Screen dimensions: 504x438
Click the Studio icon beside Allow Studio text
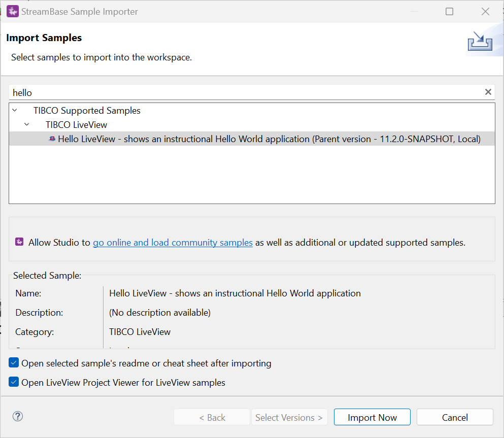19,242
